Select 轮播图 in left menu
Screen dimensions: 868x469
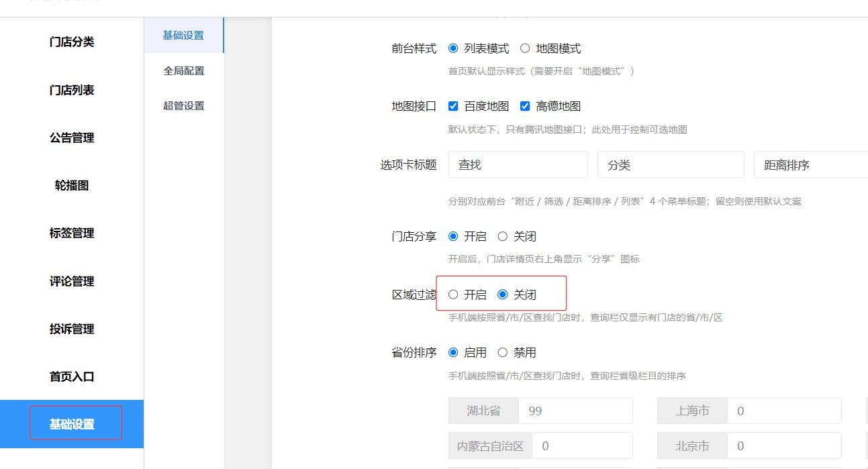(x=72, y=186)
